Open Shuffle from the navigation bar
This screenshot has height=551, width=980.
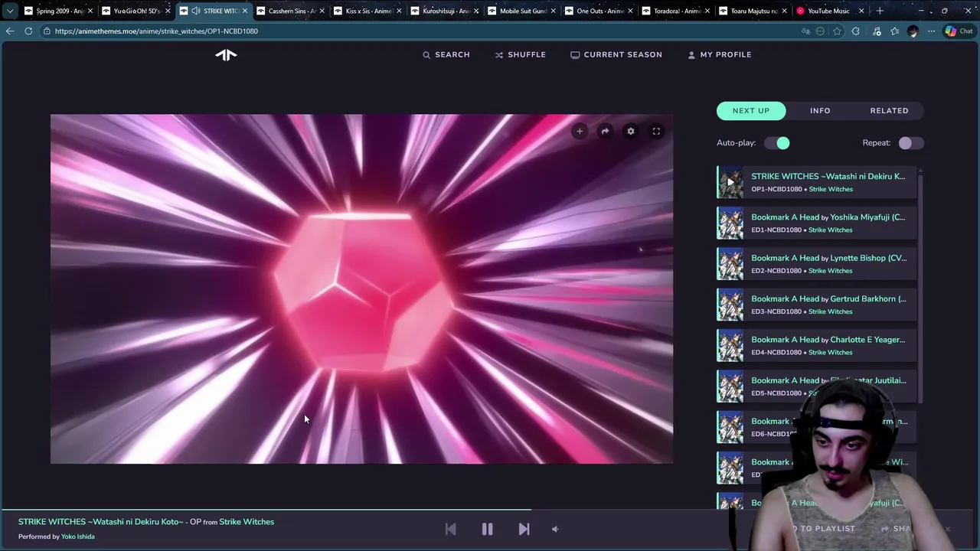(520, 54)
